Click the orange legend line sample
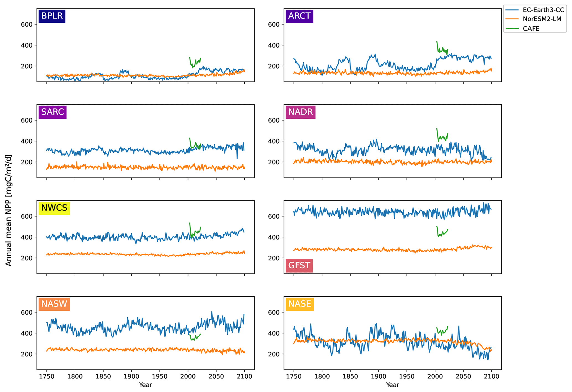 coord(512,19)
